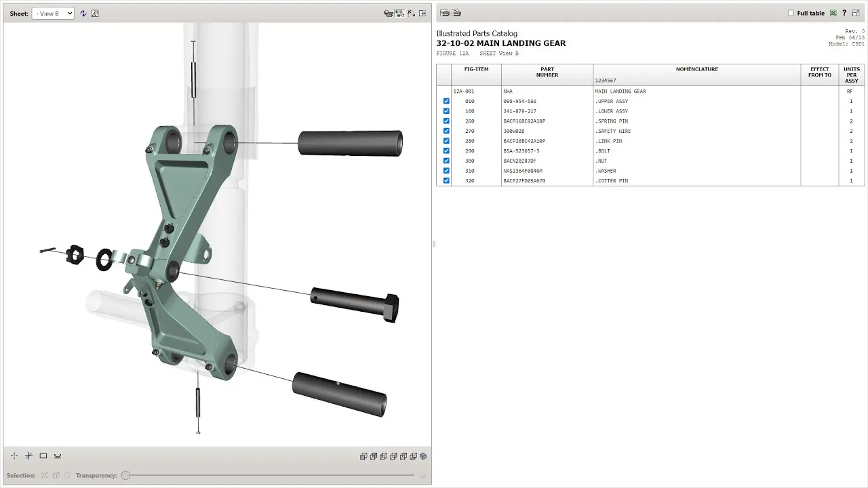This screenshot has height=488, width=868.
Task: Click part number 098-954-566
Action: coord(520,101)
